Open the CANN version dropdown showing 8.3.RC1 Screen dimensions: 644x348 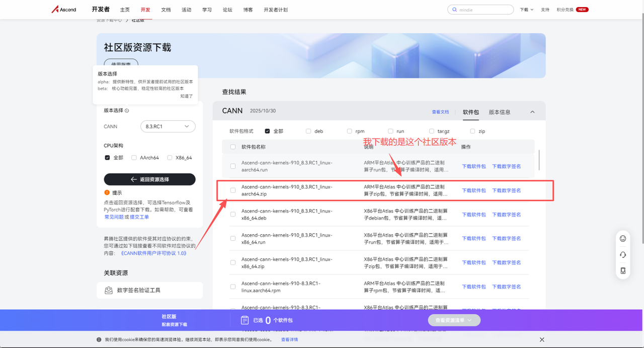[168, 126]
